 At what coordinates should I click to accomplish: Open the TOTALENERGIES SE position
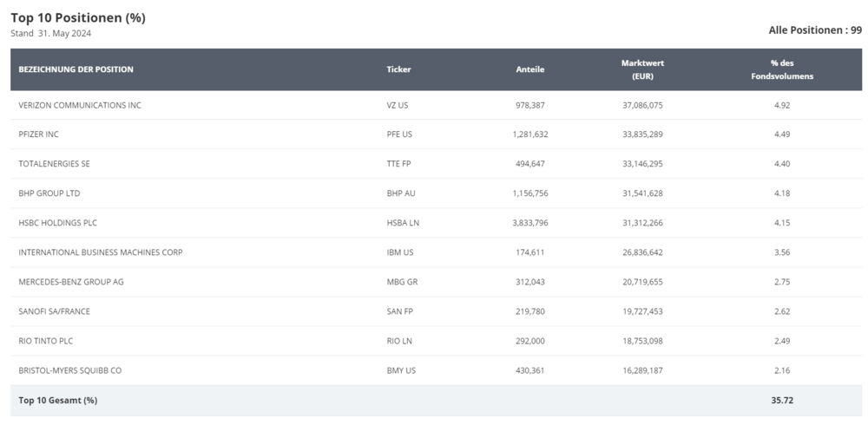point(54,164)
